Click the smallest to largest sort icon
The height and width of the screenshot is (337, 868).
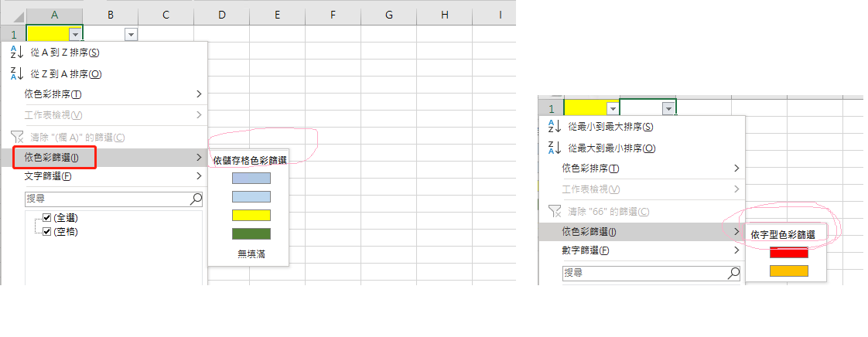click(x=554, y=126)
